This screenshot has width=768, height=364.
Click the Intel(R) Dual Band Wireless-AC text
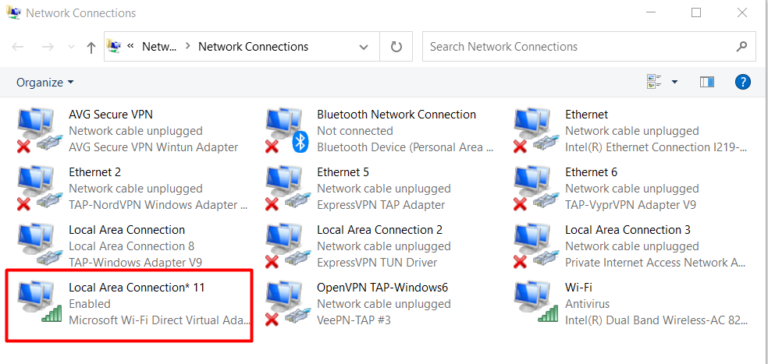point(657,320)
